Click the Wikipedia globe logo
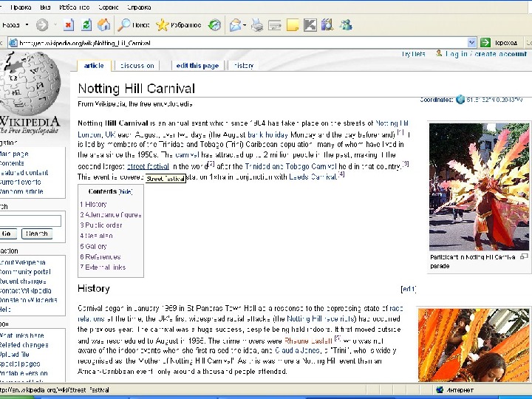The image size is (532, 399). coord(30,92)
